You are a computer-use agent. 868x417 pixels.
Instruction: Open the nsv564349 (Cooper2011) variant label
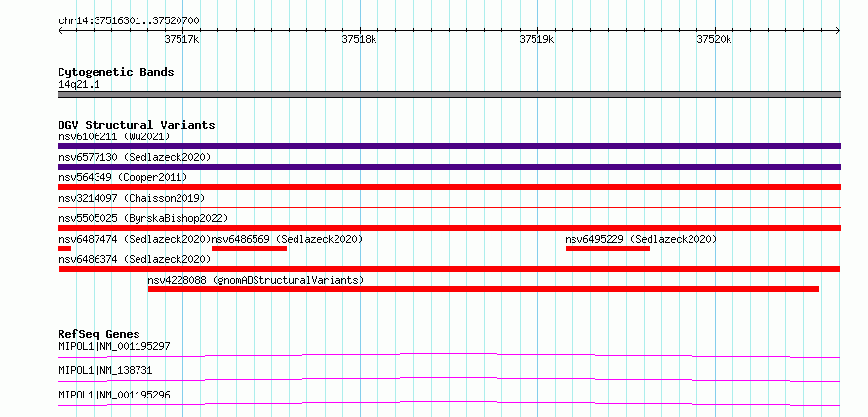(x=123, y=177)
